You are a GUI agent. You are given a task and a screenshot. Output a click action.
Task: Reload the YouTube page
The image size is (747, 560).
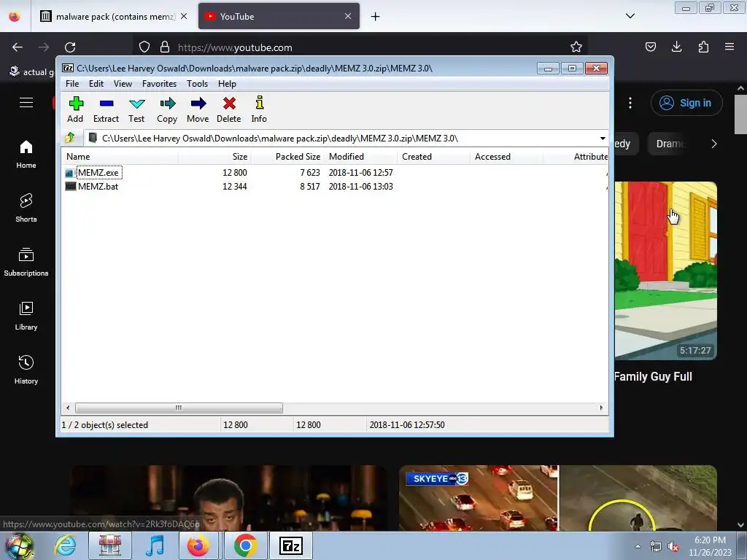(x=70, y=47)
